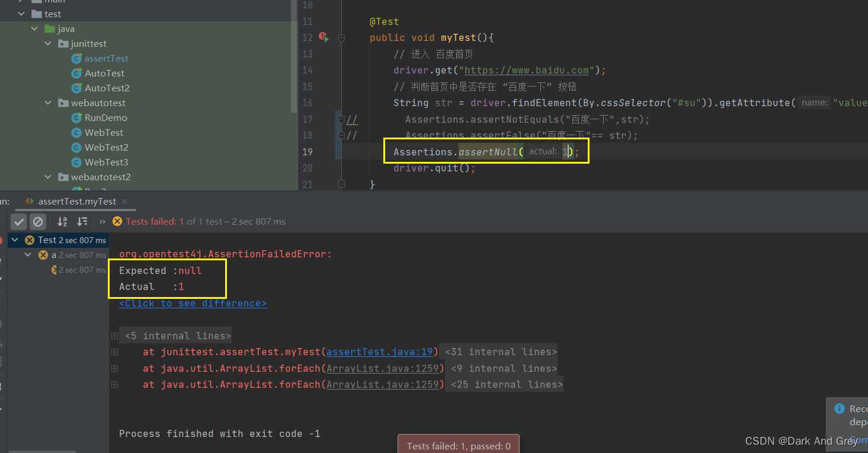Click the plus expander beside assertTest.myTest stack line

click(114, 352)
